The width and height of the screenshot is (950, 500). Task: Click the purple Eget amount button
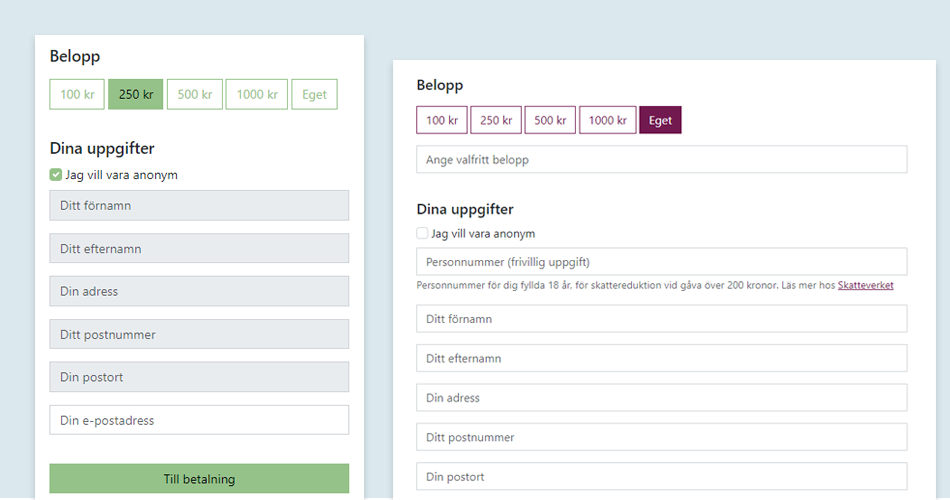click(x=660, y=121)
